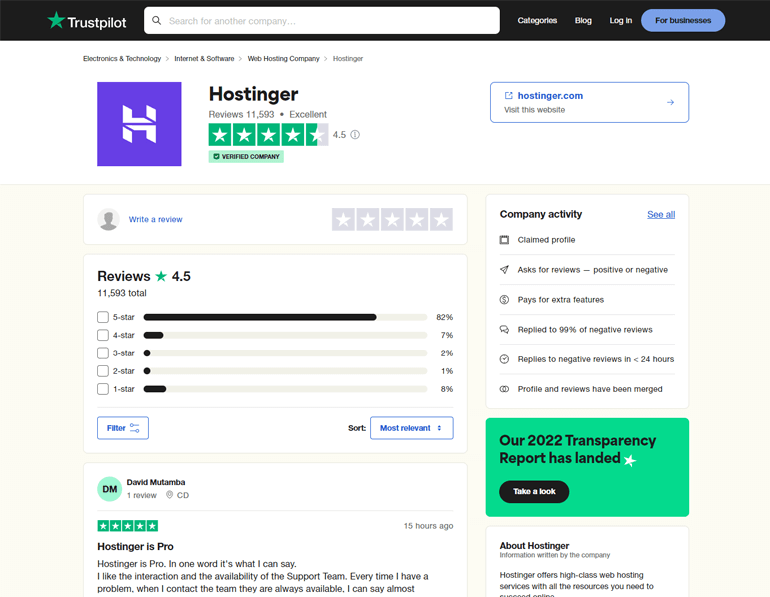Viewport: 770px width, 597px height.
Task: Click the info icon beside 4.5 rating
Action: coord(355,135)
